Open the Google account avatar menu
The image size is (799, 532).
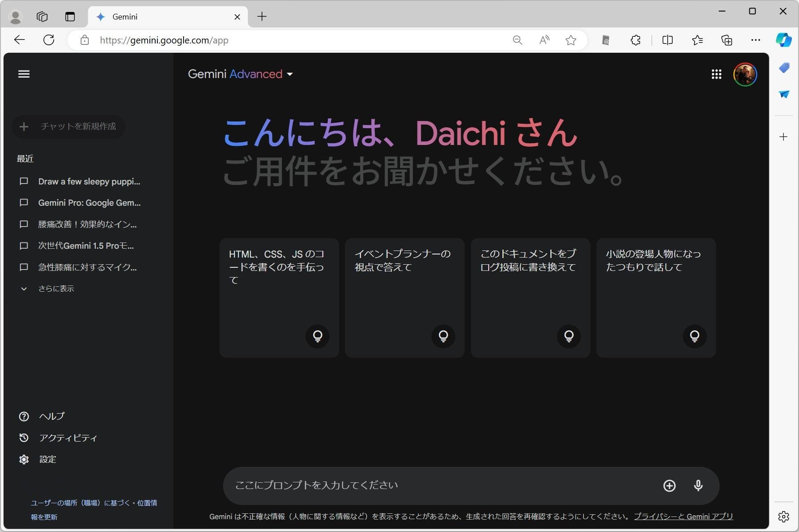(745, 74)
